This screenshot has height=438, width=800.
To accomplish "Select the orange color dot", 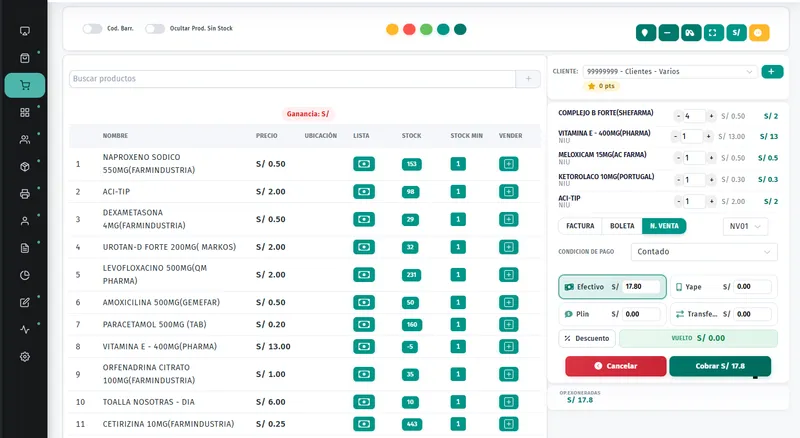I will pyautogui.click(x=392, y=30).
